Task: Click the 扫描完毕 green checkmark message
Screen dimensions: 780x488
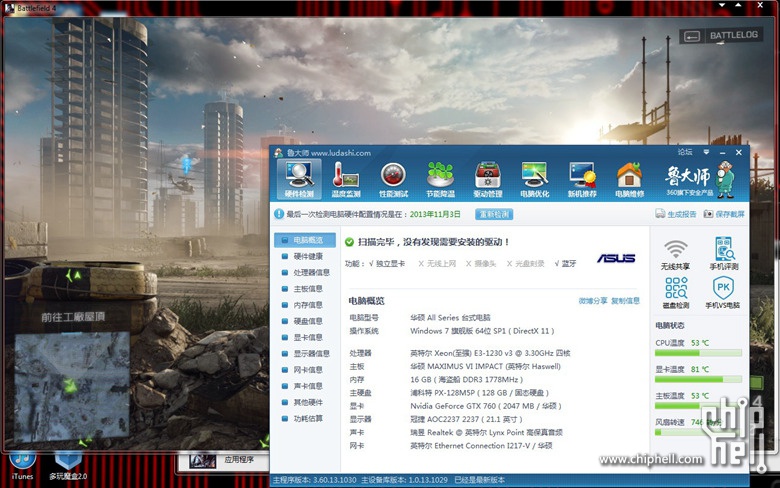Action: click(427, 242)
